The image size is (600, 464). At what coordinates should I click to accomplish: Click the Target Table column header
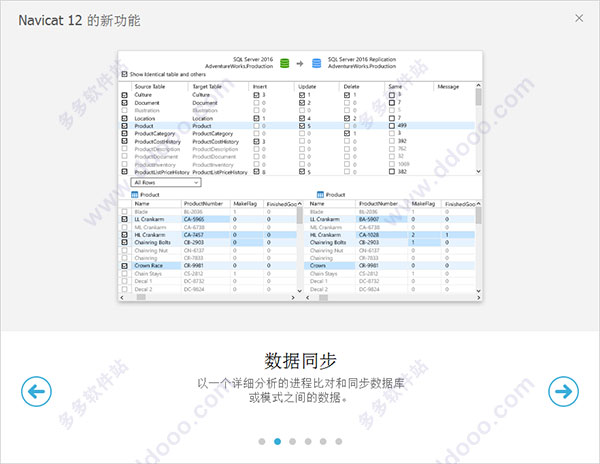207,86
